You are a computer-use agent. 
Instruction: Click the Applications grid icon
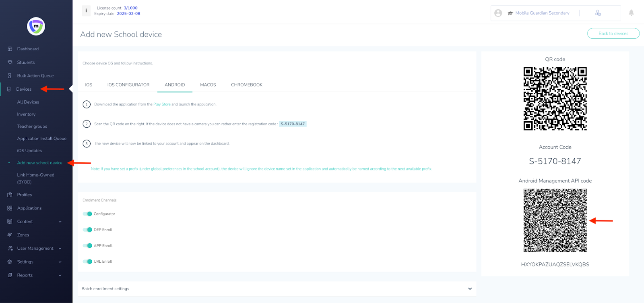pyautogui.click(x=10, y=208)
